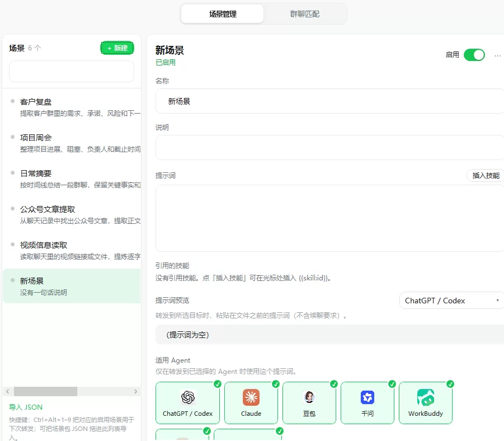The height and width of the screenshot is (441, 504).
Task: Click the 客户复盘 description text
Action: 80,114
